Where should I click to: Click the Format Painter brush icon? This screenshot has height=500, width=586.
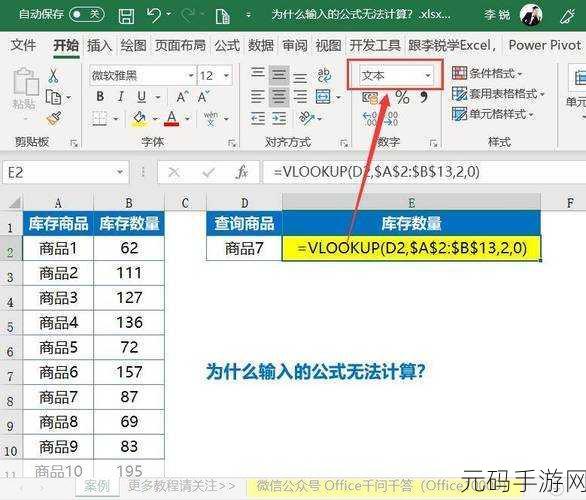tap(54, 118)
